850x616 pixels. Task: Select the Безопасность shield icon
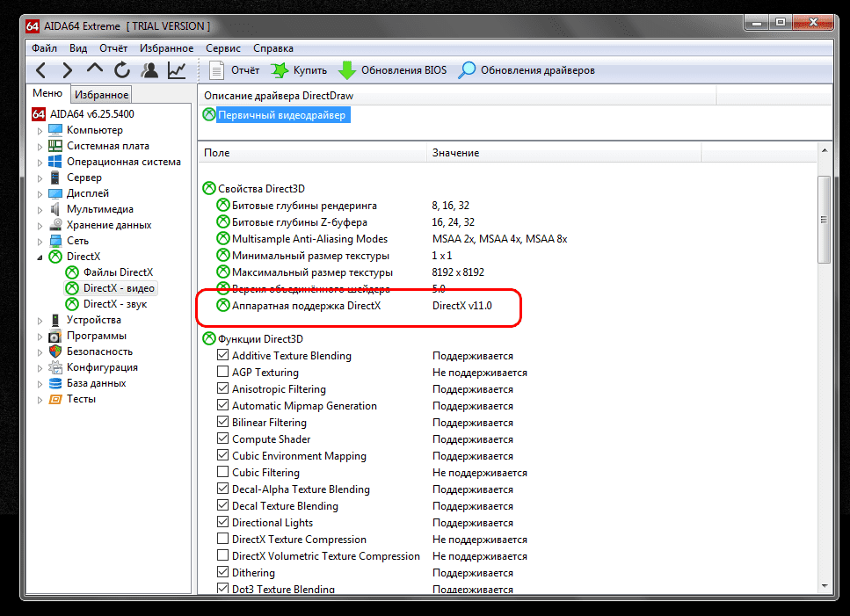(x=55, y=351)
